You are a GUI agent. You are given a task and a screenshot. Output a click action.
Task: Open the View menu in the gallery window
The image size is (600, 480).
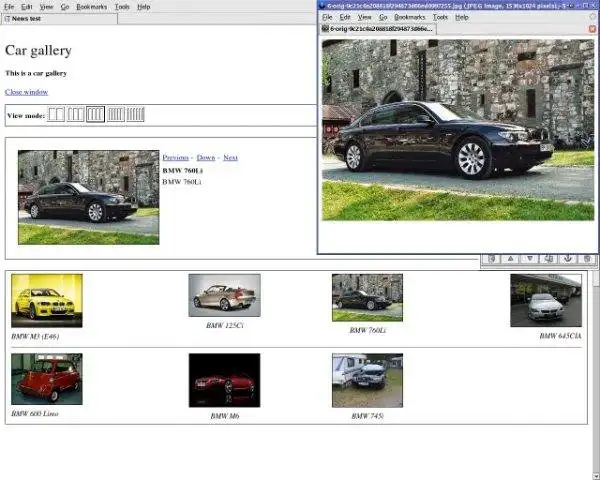click(x=47, y=7)
